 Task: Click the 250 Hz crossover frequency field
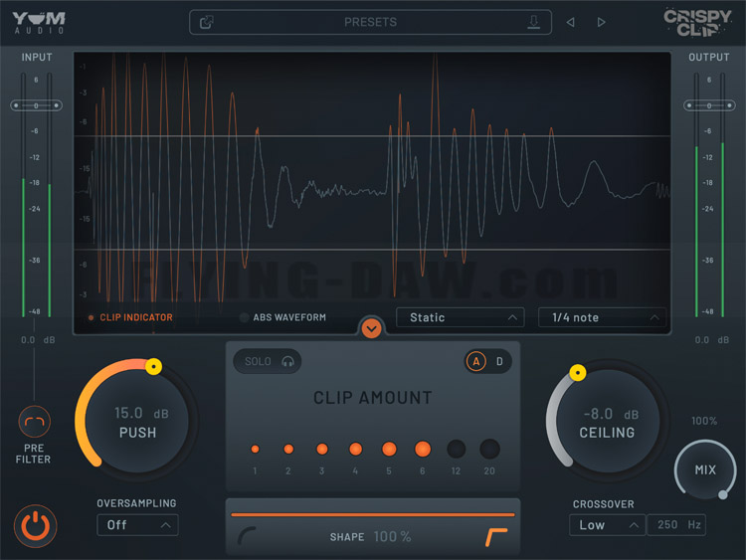pos(676,525)
